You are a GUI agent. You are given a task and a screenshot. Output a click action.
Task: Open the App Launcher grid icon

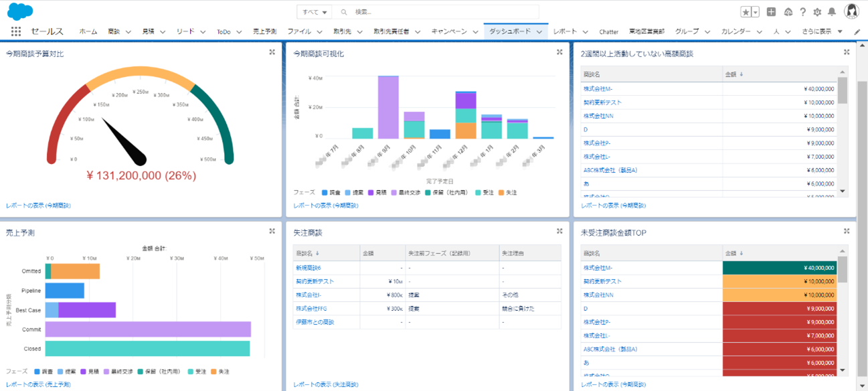15,30
